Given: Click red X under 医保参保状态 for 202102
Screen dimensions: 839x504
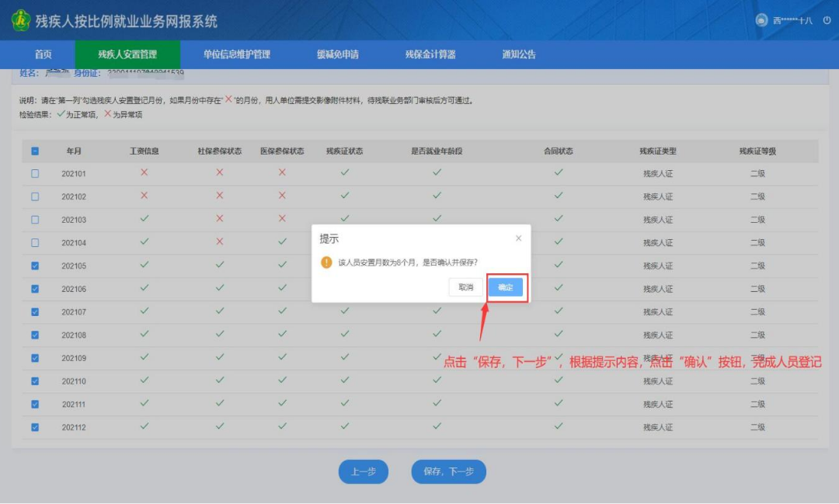Looking at the screenshot, I should [282, 196].
